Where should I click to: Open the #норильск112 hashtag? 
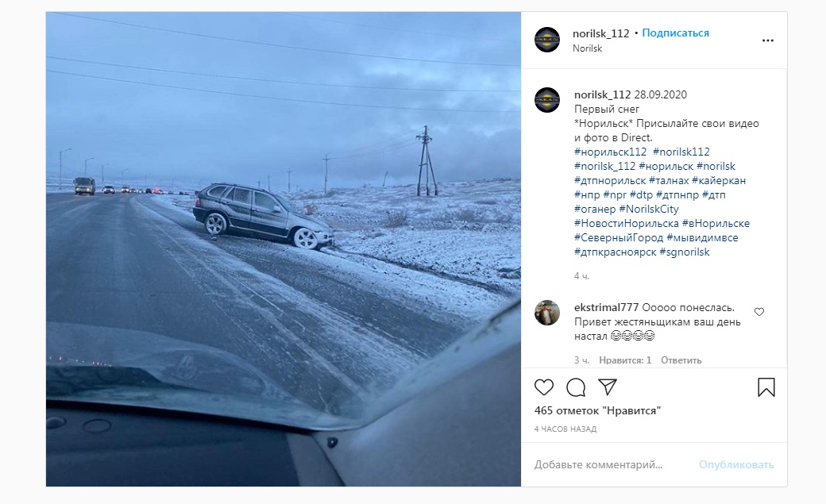pos(610,152)
